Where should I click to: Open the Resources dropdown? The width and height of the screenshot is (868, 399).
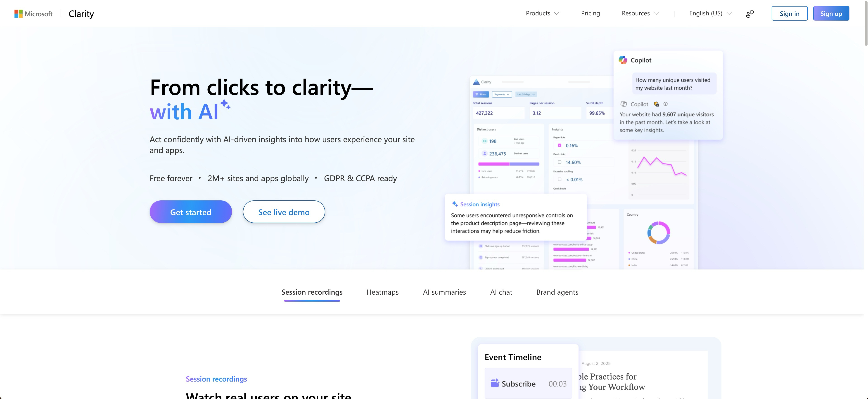point(640,14)
